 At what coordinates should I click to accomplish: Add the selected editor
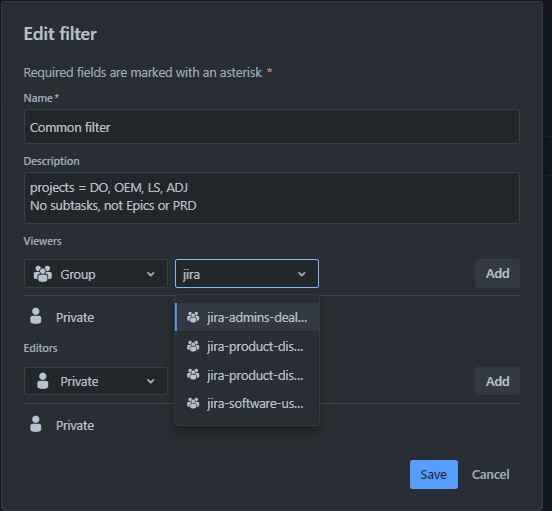(x=497, y=381)
